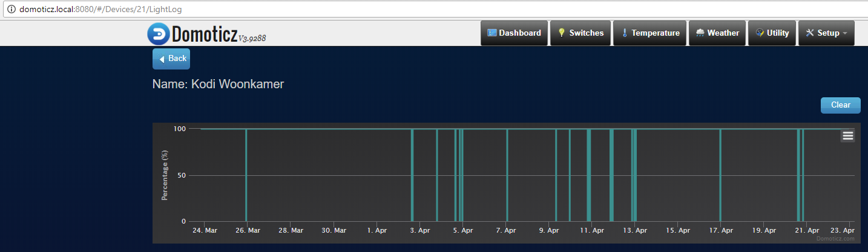Click the Domoticz.com chart credit link

click(x=835, y=239)
